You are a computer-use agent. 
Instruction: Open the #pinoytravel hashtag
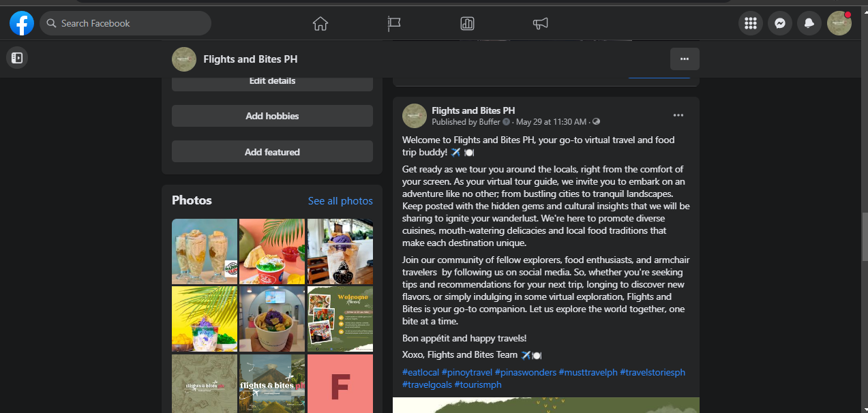click(x=467, y=372)
